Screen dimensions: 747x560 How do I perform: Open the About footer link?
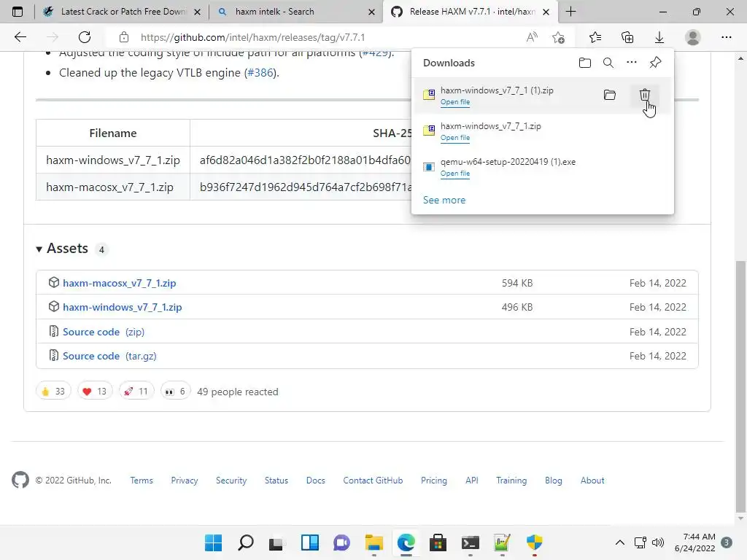pyautogui.click(x=592, y=481)
